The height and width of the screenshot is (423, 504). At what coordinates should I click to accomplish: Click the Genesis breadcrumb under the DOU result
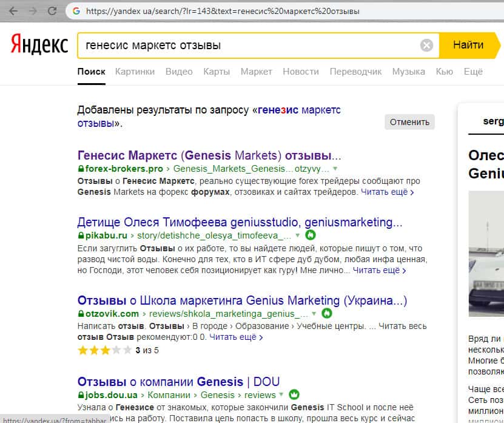tap(218, 394)
